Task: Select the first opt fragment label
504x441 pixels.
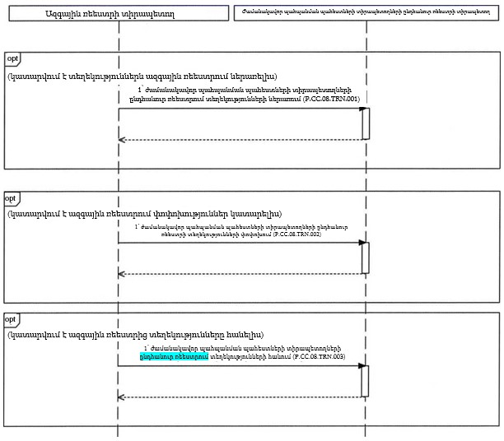Action: point(12,60)
